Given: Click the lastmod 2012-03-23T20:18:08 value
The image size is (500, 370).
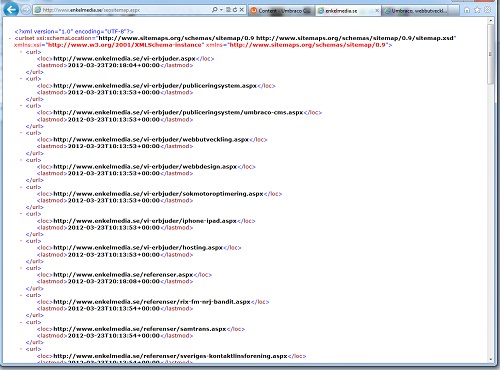Looking at the screenshot, I should coord(114,281).
